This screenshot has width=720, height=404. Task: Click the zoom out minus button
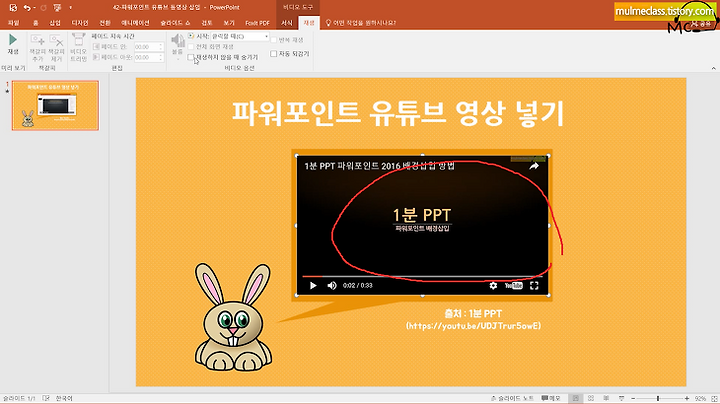pos(633,398)
